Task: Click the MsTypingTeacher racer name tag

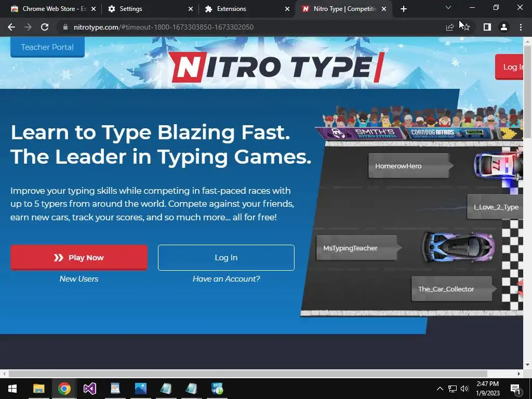Action: click(x=358, y=248)
